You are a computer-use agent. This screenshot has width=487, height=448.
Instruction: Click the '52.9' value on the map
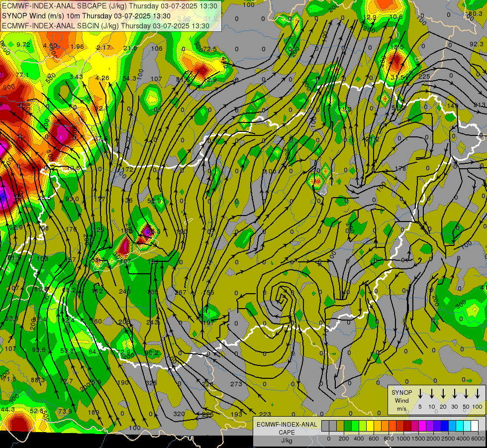(154, 201)
